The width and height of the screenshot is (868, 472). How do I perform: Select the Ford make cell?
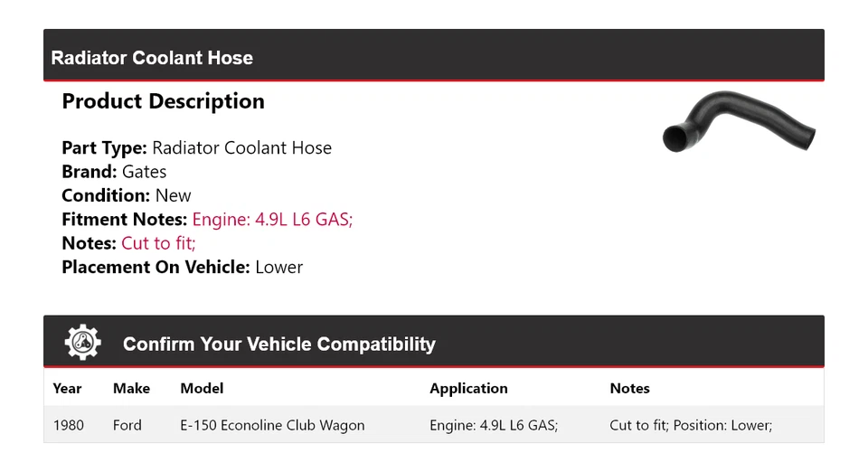click(127, 425)
